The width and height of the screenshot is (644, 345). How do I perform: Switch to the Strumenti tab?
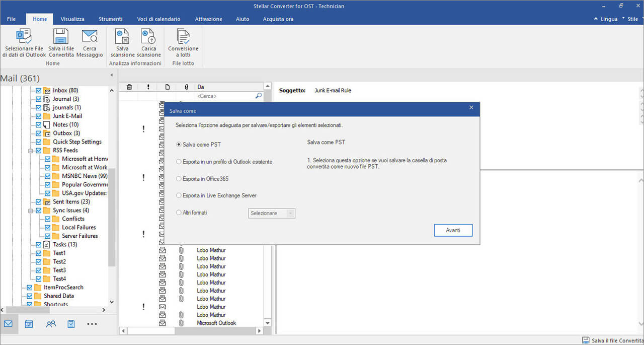pyautogui.click(x=110, y=19)
